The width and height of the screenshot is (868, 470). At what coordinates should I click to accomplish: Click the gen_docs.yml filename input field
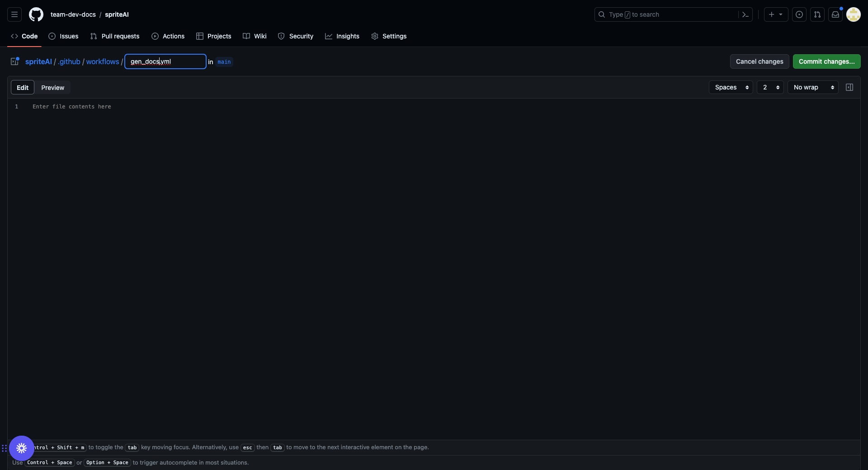165,61
